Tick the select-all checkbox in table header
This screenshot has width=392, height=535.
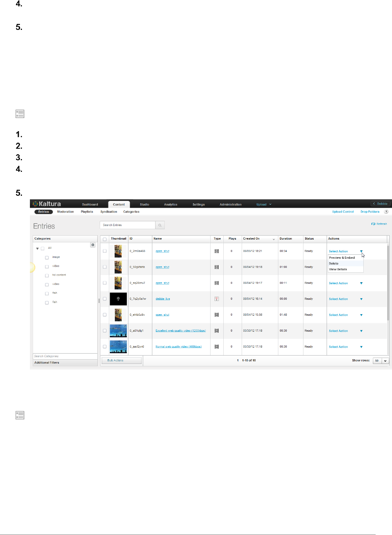[x=105, y=239]
